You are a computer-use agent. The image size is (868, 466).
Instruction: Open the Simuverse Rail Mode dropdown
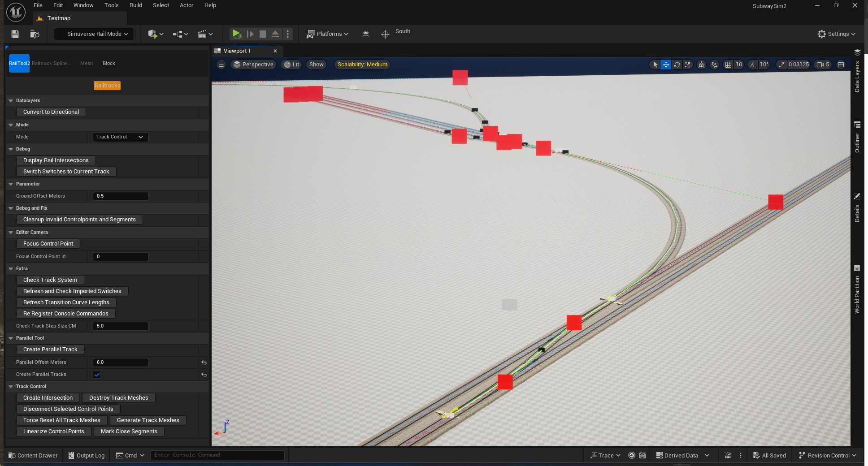[94, 34]
